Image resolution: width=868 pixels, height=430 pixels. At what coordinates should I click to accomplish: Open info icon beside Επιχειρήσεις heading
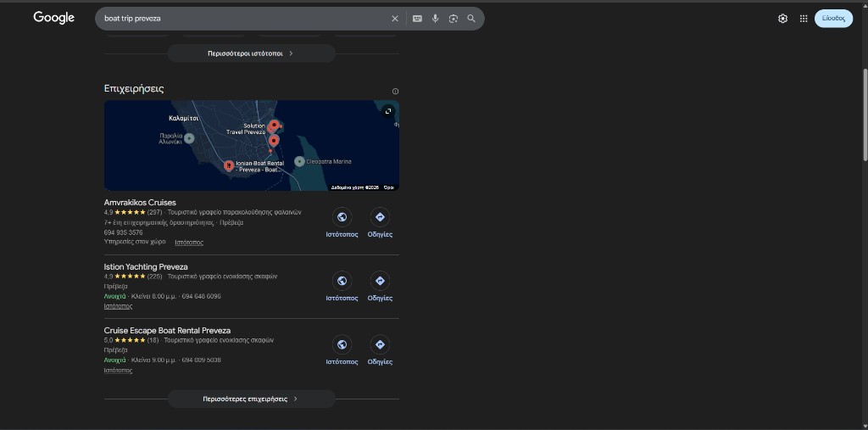point(395,92)
